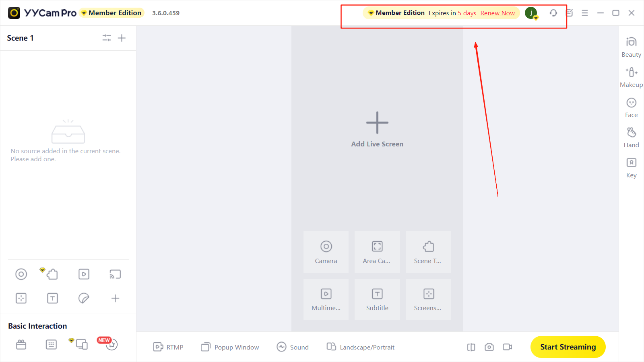Add multimedia source in left panel
Screen dimensions: 644x362
tap(84, 274)
